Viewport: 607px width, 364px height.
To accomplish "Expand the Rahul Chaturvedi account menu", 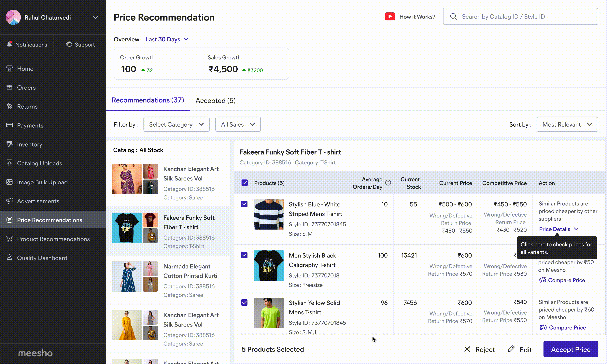I will coord(96,17).
